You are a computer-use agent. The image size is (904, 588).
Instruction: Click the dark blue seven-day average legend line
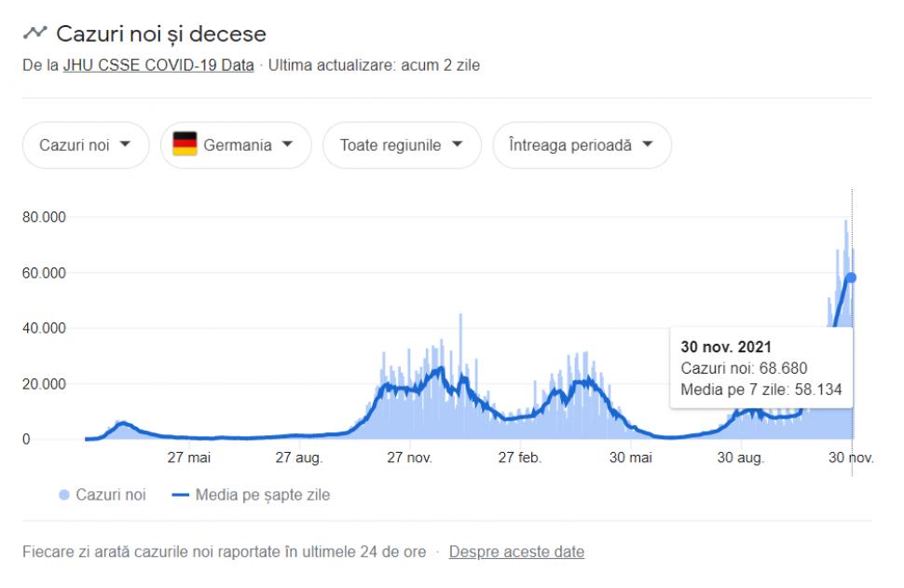point(180,495)
